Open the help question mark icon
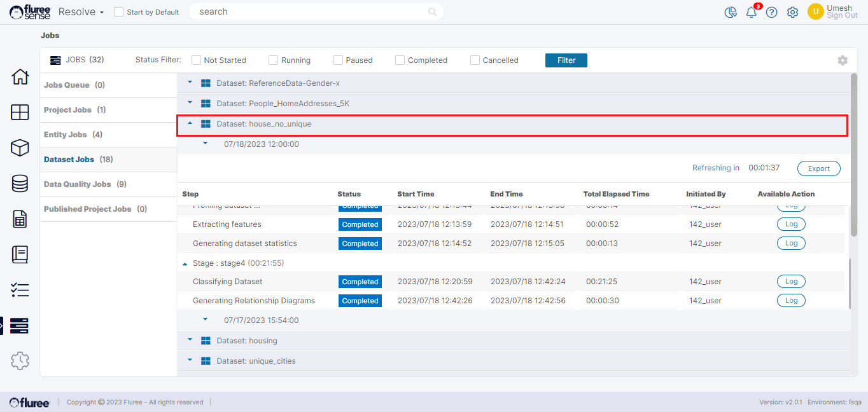This screenshot has width=868, height=412. 771,12
